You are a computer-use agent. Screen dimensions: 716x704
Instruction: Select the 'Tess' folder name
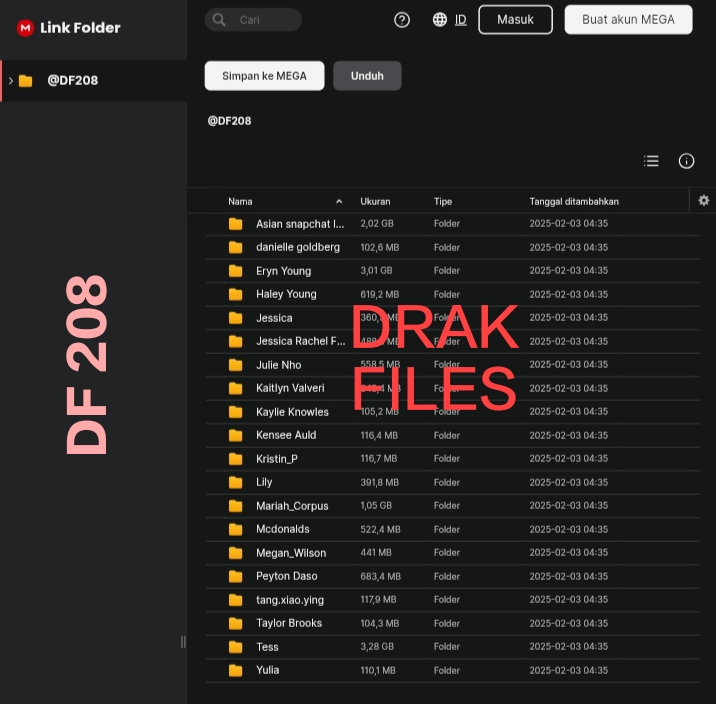pyautogui.click(x=267, y=647)
